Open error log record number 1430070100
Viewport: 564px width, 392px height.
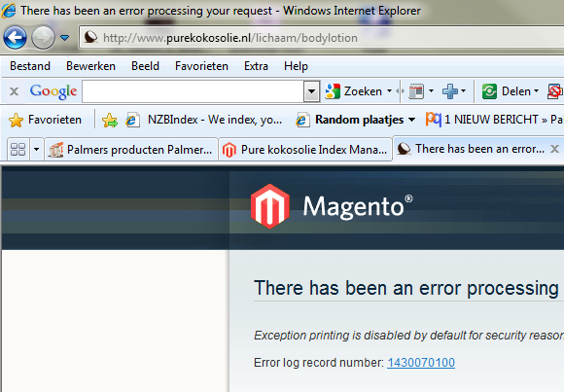tap(421, 363)
